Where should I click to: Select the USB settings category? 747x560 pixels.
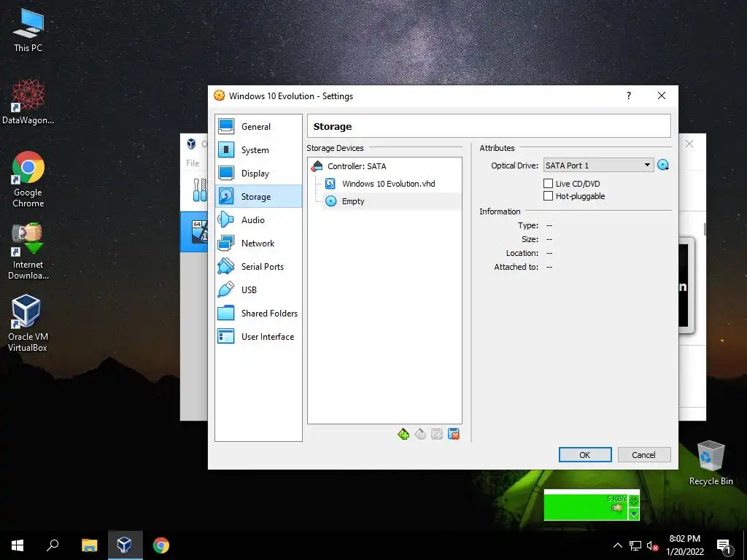point(258,290)
